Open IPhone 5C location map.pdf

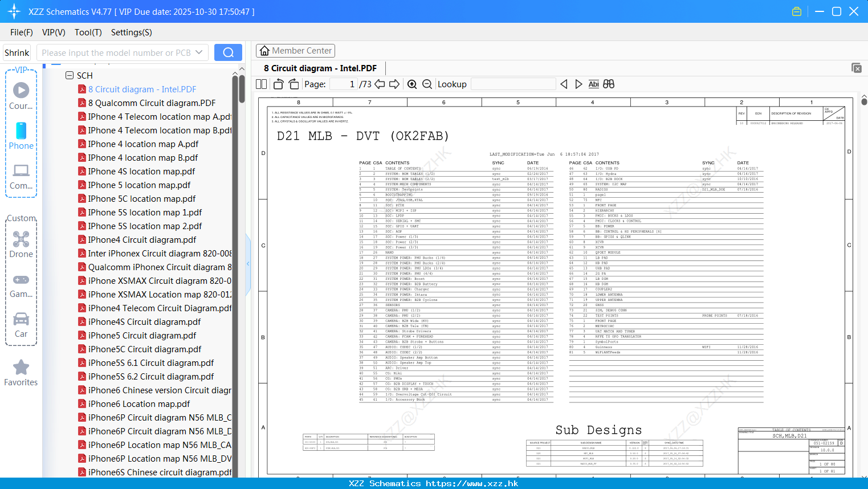click(142, 199)
